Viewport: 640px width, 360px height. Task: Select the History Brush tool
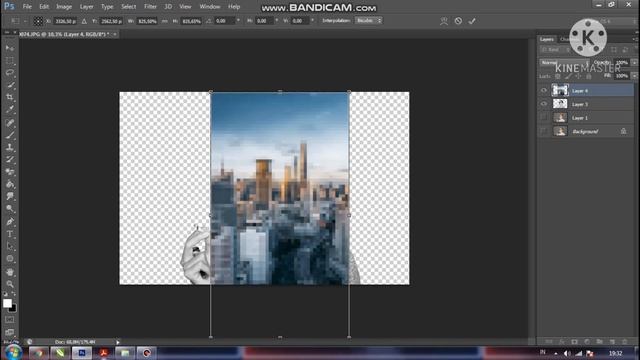click(x=10, y=160)
